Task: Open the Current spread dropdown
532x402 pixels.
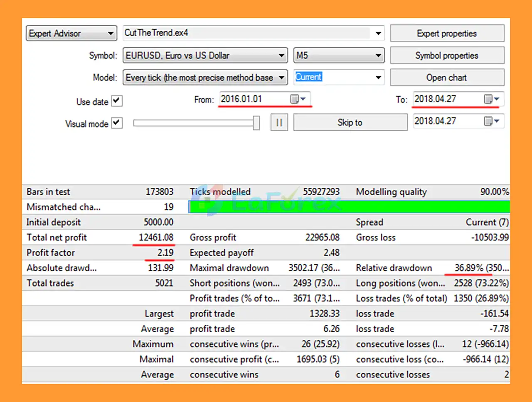Action: click(378, 77)
